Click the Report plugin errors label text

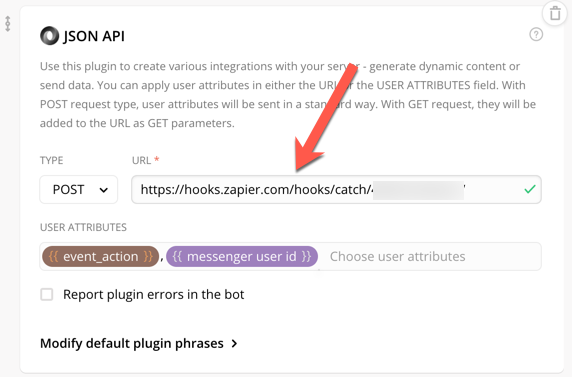tap(154, 294)
